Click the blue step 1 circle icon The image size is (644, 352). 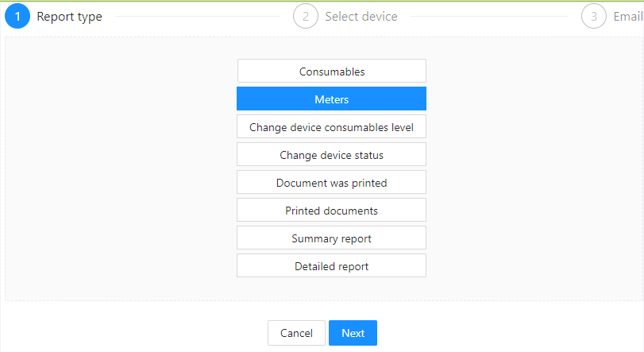[x=17, y=17]
